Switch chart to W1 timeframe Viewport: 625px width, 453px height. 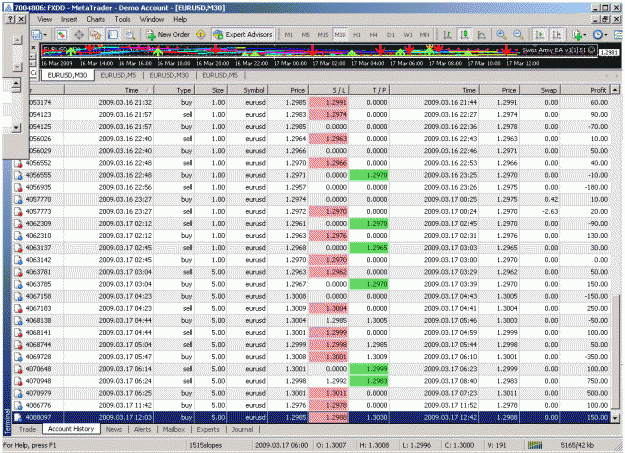408,35
